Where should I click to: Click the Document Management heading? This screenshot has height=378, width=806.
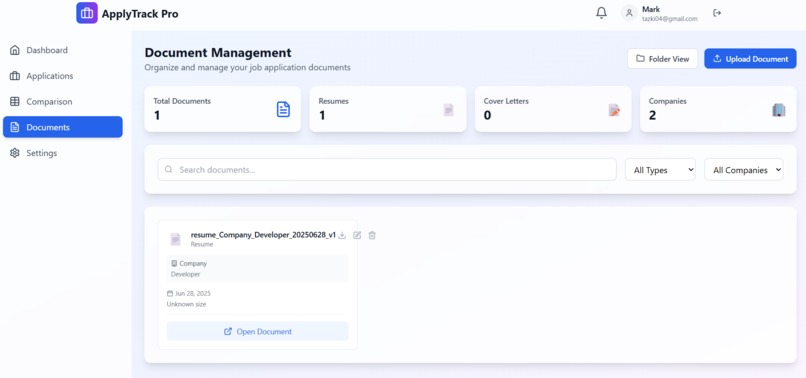tap(218, 52)
